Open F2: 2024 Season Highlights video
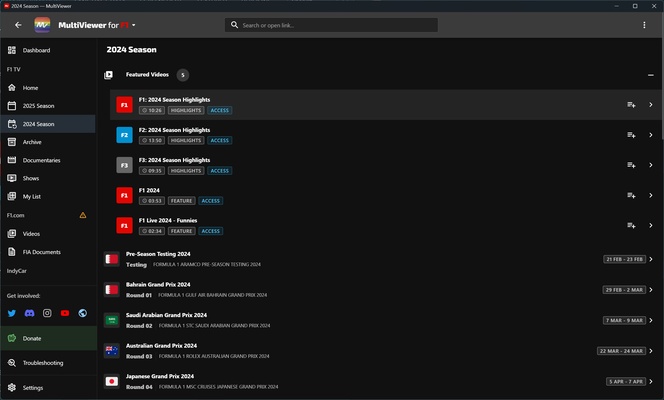The width and height of the screenshot is (664, 400). [384, 135]
